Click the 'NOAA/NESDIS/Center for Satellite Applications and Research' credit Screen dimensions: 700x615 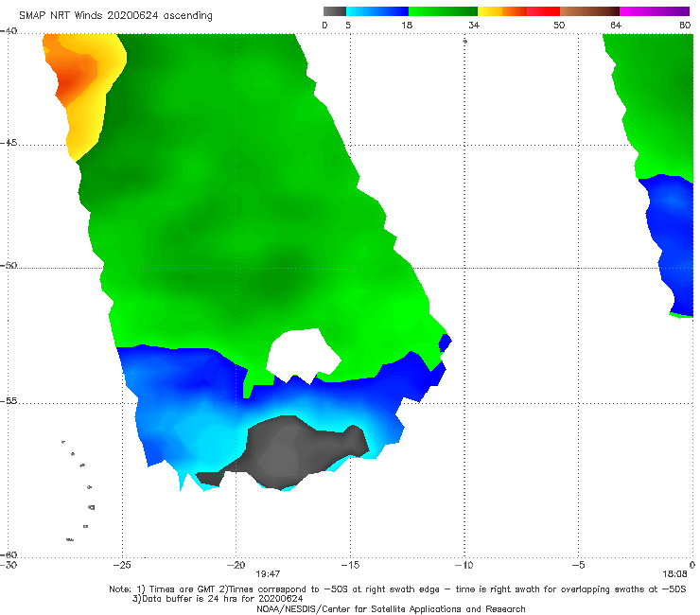[391, 608]
